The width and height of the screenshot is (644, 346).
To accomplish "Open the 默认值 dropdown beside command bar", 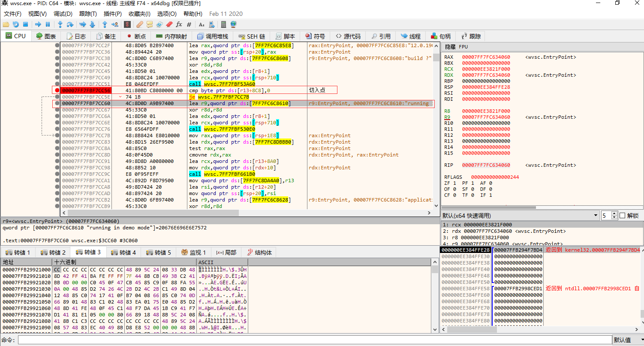I will (x=627, y=340).
